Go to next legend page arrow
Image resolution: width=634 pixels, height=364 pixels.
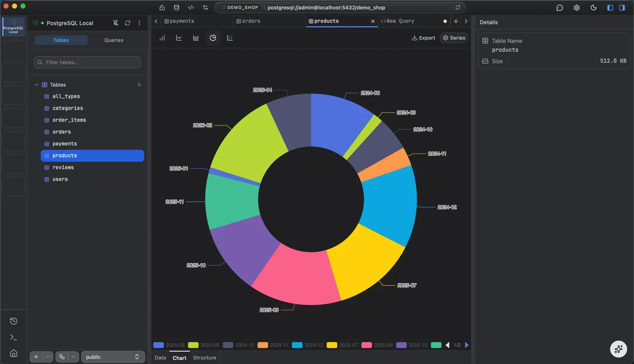click(x=467, y=345)
